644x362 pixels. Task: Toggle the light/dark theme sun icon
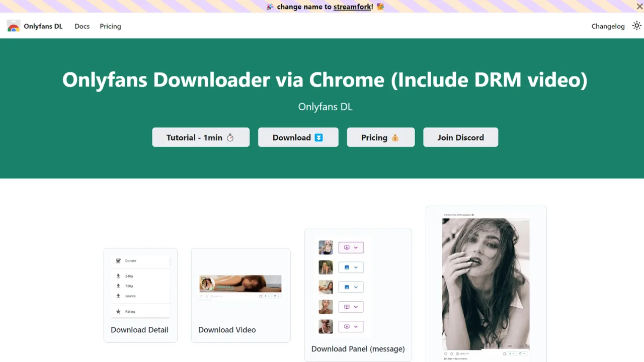pyautogui.click(x=637, y=26)
